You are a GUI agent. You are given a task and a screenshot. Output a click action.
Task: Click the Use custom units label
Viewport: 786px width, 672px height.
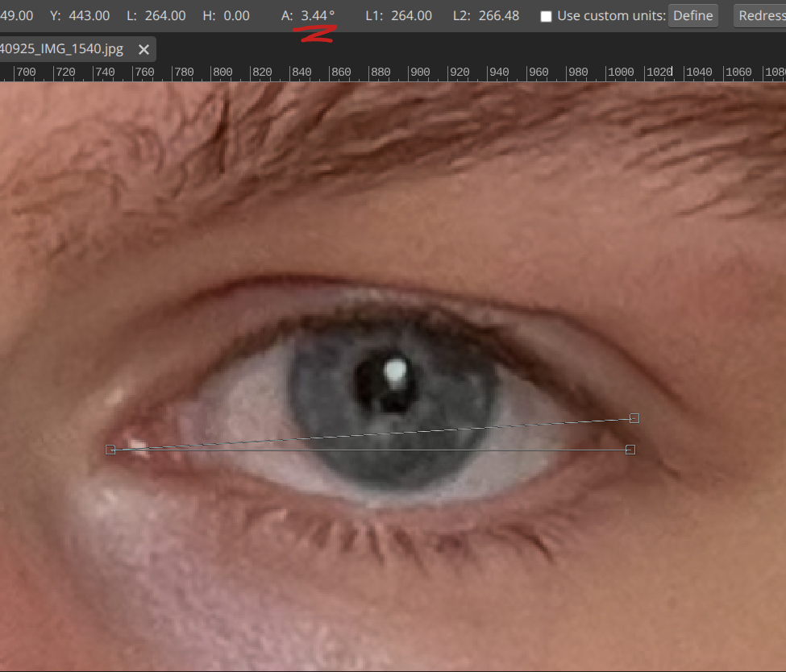coord(611,15)
